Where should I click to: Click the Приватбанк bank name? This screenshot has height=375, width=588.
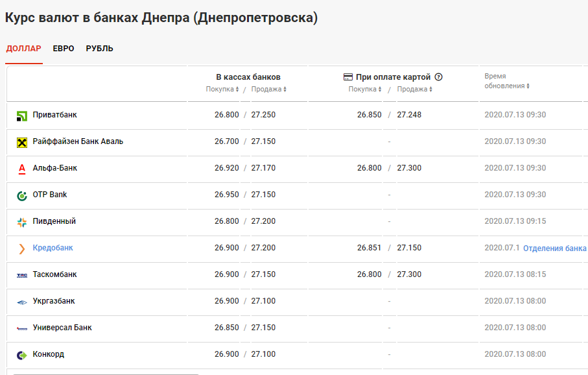coord(54,115)
